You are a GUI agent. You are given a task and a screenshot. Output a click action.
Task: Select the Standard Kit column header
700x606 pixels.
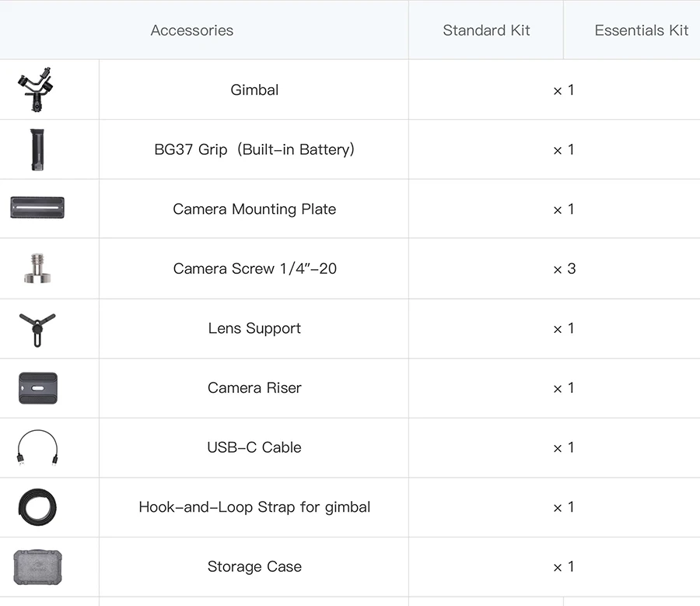click(486, 30)
